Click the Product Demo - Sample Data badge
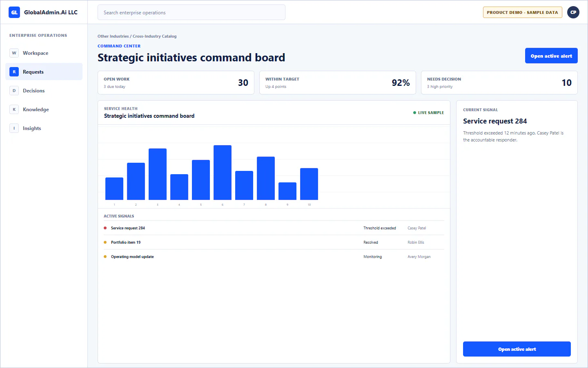 click(x=523, y=12)
